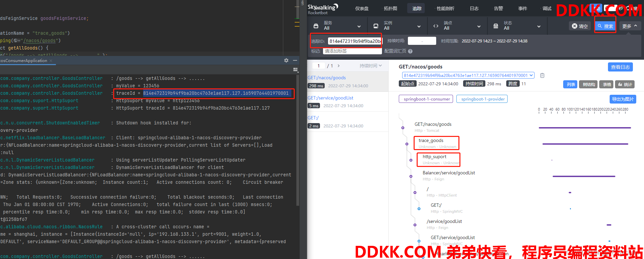Click the page number box in trace list

pos(318,66)
